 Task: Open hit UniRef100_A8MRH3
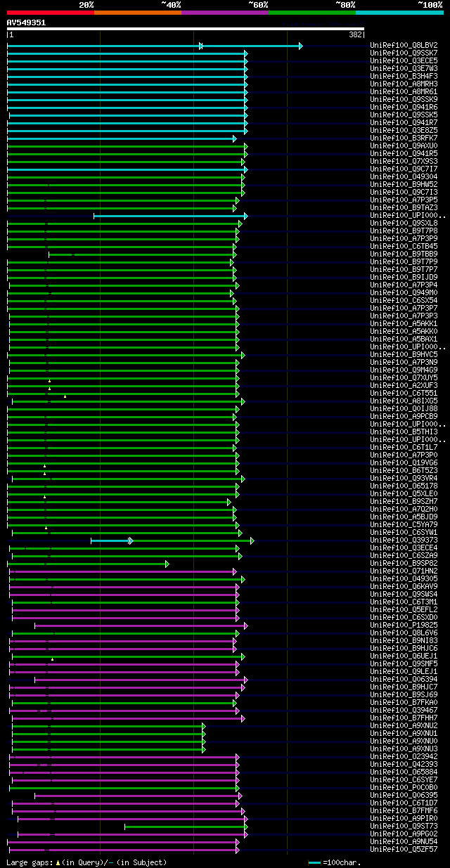[x=404, y=84]
